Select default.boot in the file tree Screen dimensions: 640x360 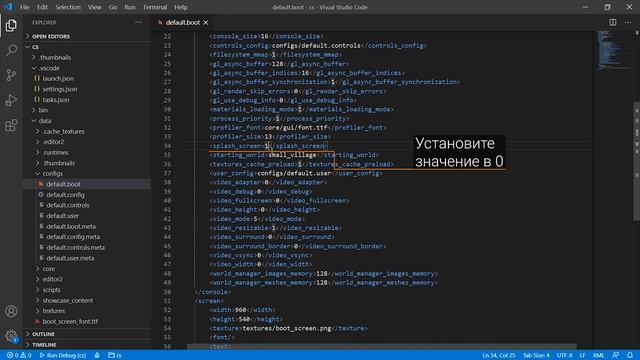tap(87, 184)
